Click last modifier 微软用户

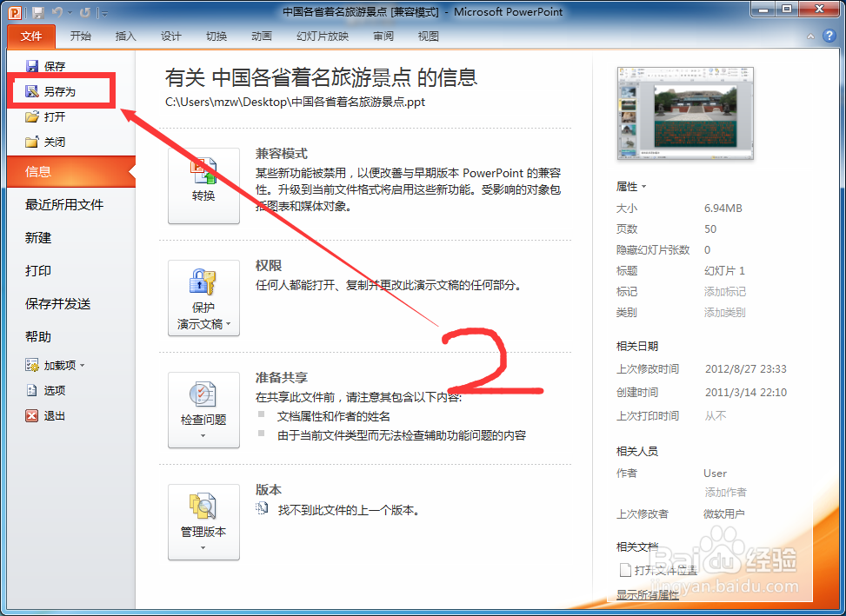(724, 514)
